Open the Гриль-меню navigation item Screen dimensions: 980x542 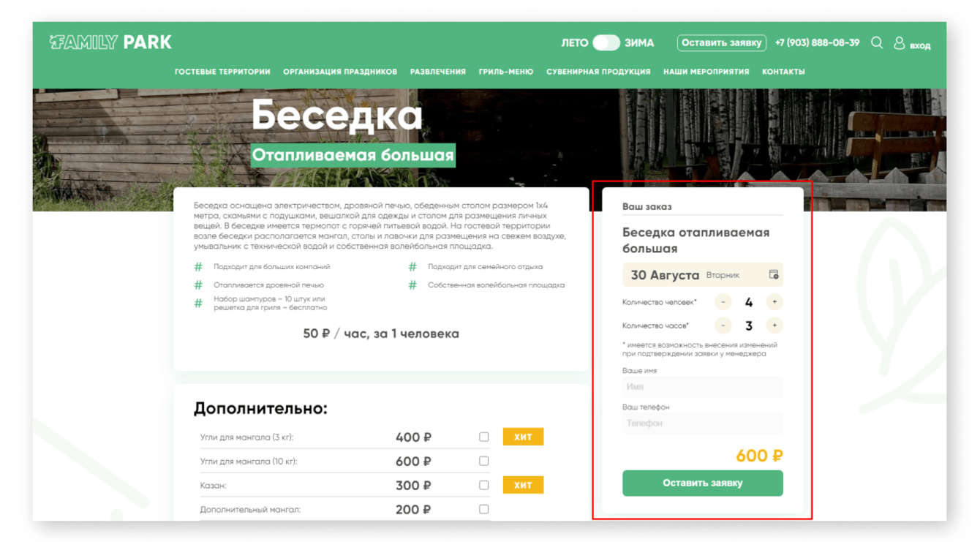(x=506, y=72)
